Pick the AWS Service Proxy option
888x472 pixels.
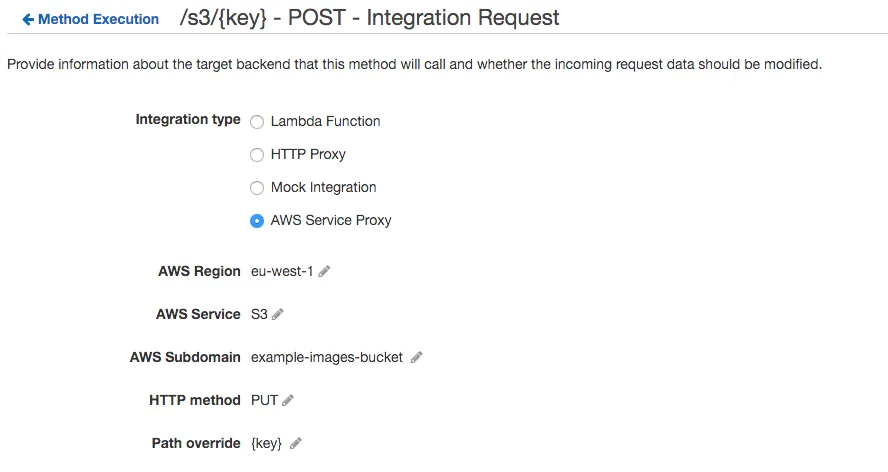pos(257,221)
